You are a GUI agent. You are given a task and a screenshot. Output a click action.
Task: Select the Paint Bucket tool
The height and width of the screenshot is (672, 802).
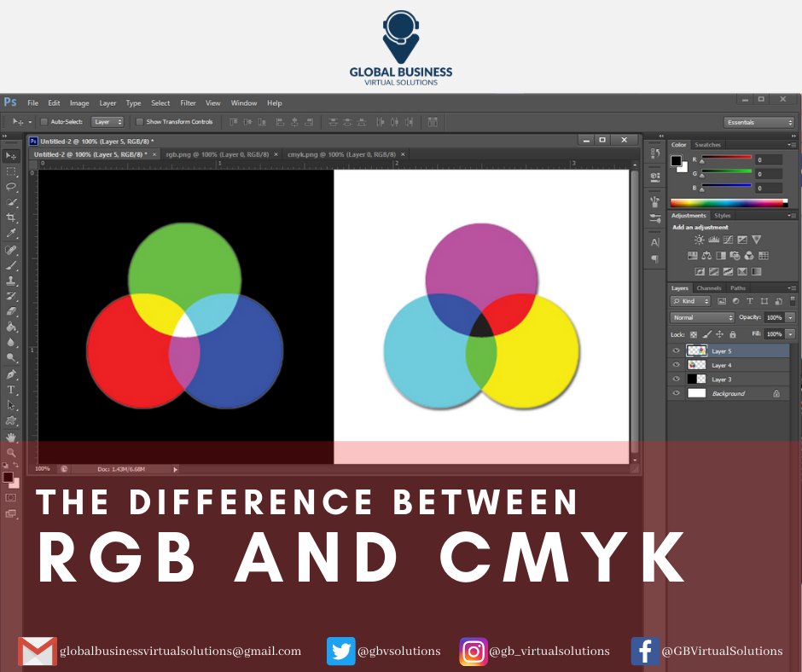click(x=11, y=327)
